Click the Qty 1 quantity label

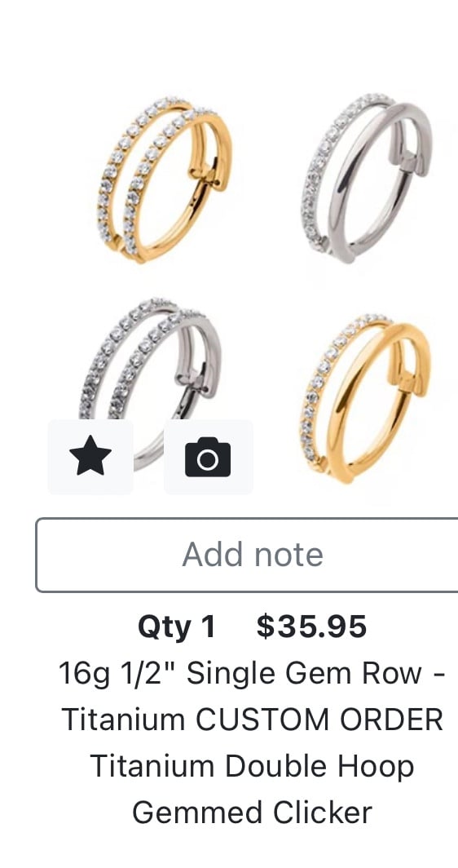[177, 627]
